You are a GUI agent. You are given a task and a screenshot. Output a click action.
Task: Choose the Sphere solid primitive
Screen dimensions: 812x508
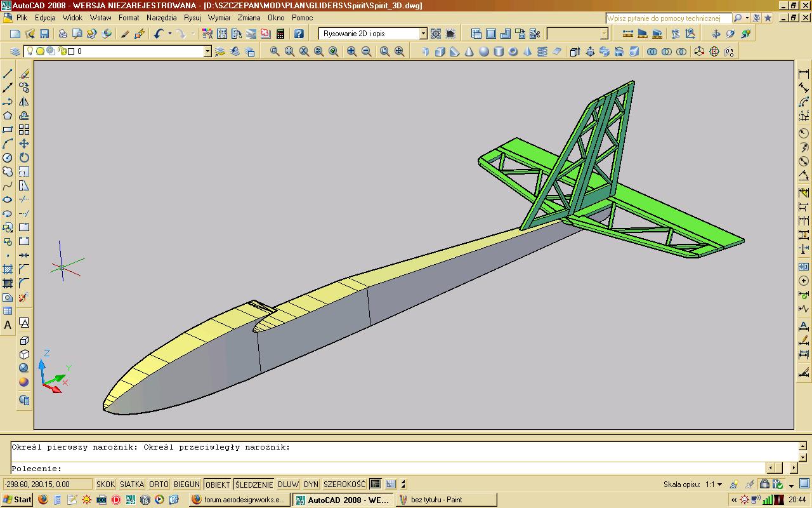coord(484,51)
